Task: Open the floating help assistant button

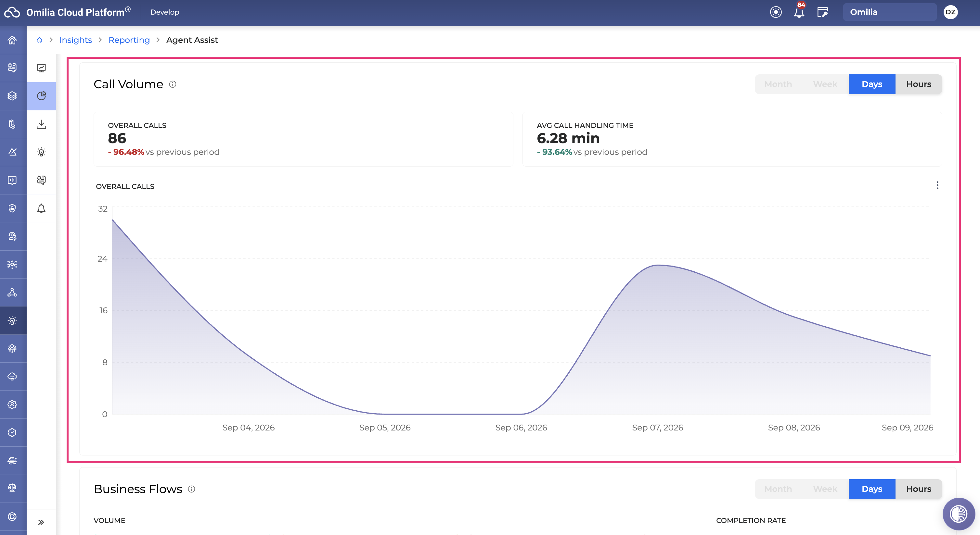Action: tap(958, 514)
